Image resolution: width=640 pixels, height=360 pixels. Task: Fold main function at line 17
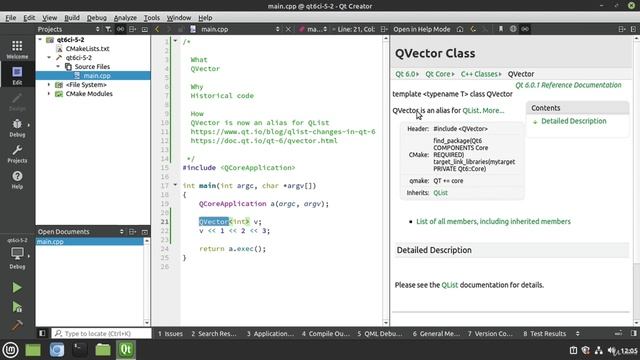click(175, 185)
